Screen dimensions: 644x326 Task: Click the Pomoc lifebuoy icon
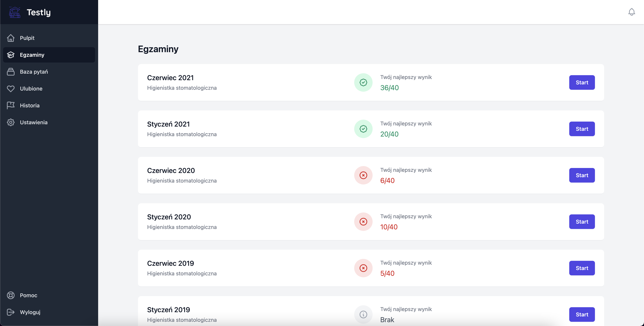(x=11, y=295)
